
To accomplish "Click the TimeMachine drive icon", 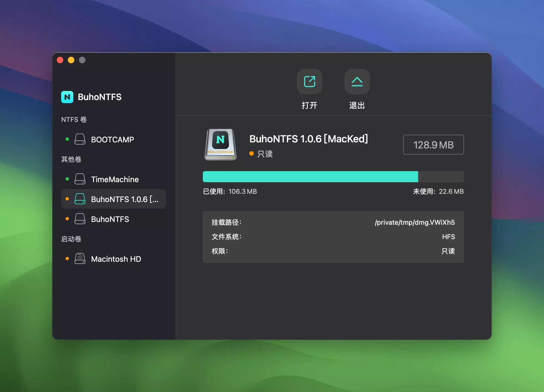I will click(80, 179).
